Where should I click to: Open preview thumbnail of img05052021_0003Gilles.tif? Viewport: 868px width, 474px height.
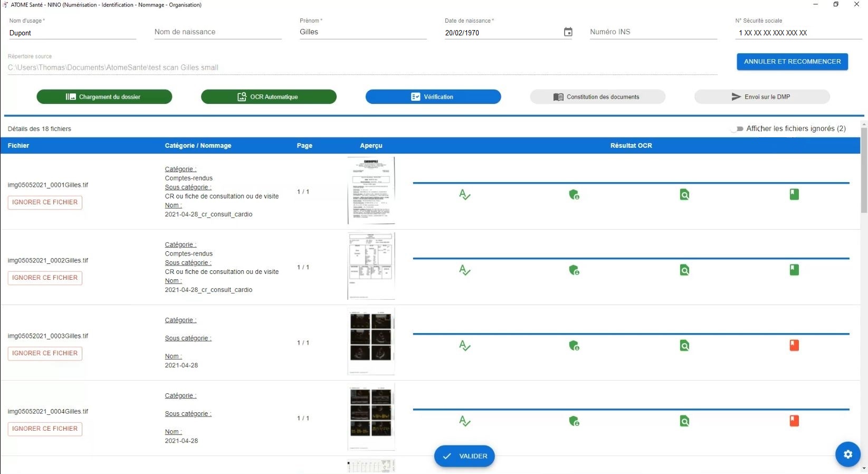(371, 342)
